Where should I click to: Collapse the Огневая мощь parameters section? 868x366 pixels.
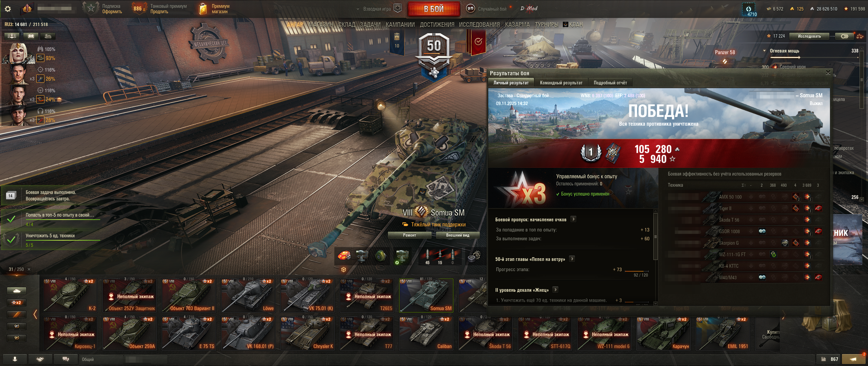coord(764,51)
